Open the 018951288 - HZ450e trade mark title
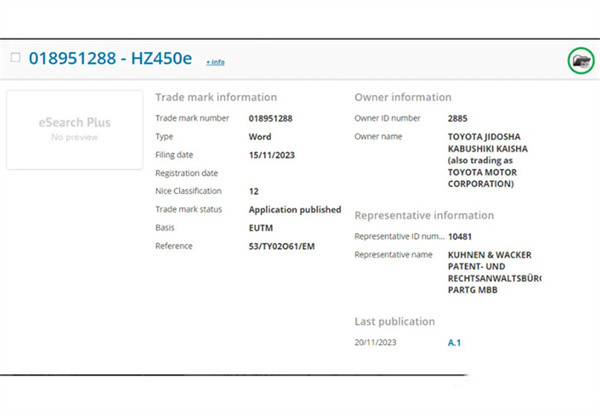Viewport: 600px width, 414px height. [x=110, y=59]
